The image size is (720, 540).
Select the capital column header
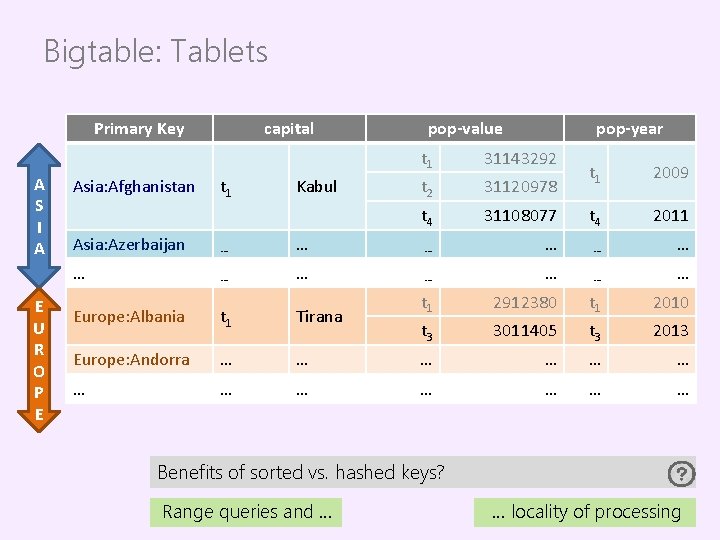(x=288, y=128)
